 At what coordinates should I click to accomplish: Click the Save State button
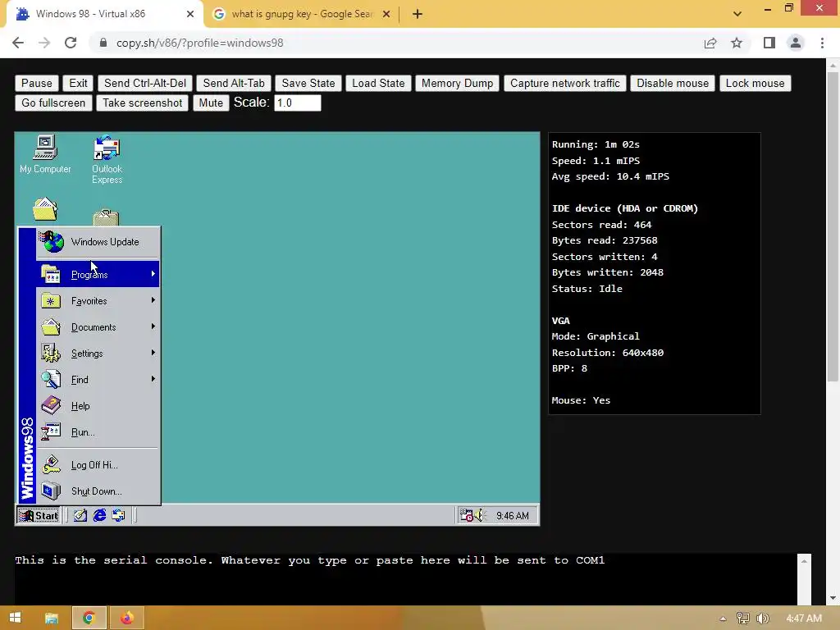coord(308,83)
